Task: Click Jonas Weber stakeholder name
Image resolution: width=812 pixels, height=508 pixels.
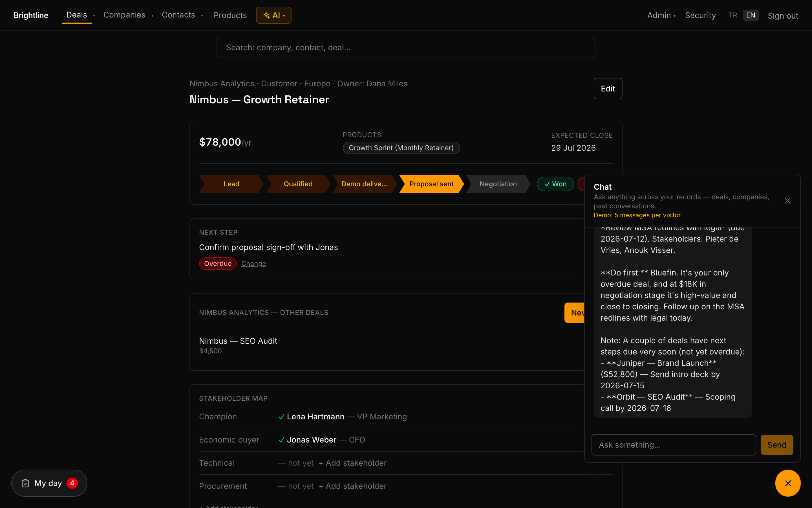Action: click(311, 440)
